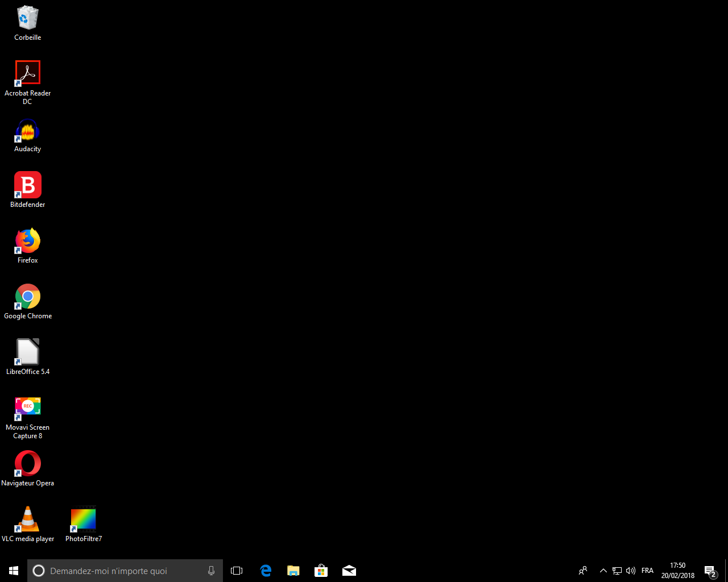
Task: Activate the Cortana microphone icon
Action: coord(211,571)
